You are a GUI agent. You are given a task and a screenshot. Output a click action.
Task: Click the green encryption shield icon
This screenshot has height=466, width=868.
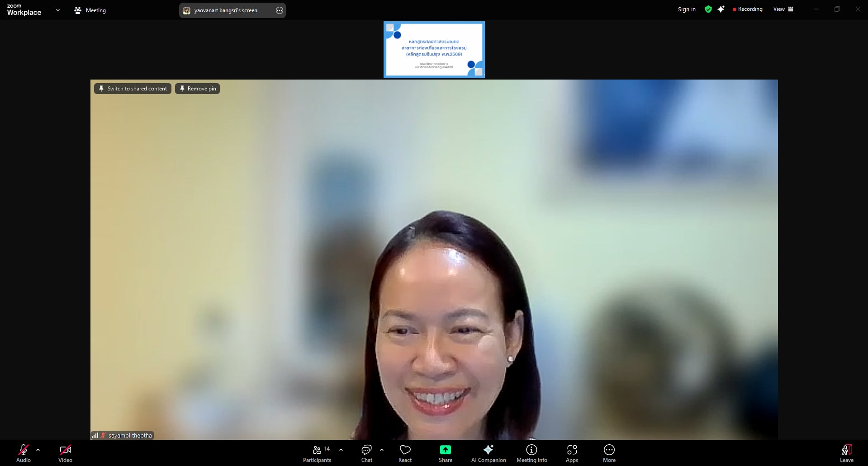click(x=708, y=9)
